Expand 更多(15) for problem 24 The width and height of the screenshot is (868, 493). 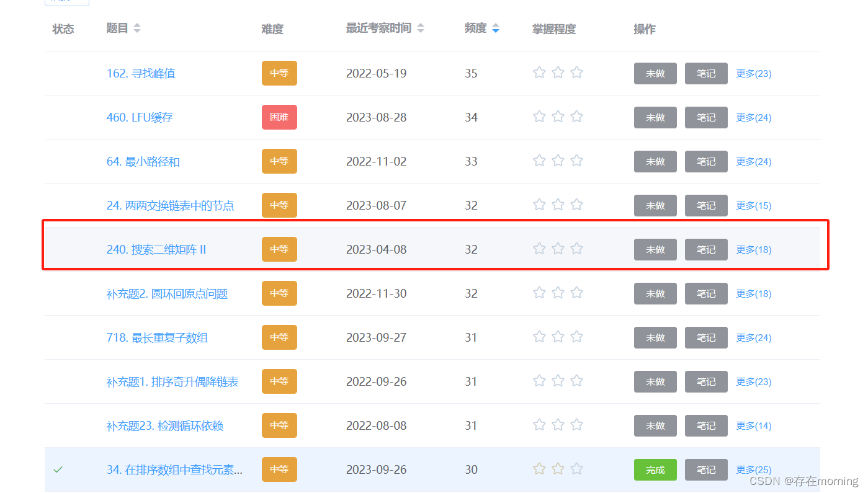pos(754,205)
